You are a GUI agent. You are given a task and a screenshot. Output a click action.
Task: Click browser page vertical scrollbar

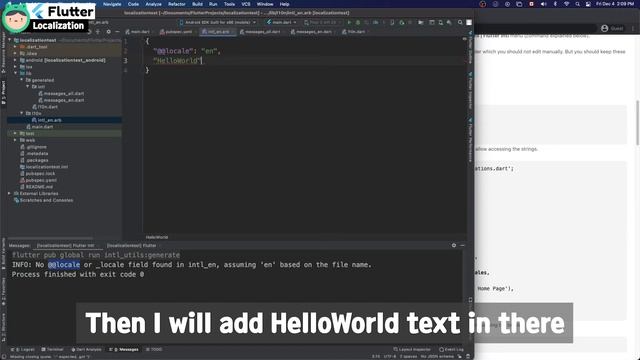coord(637,122)
